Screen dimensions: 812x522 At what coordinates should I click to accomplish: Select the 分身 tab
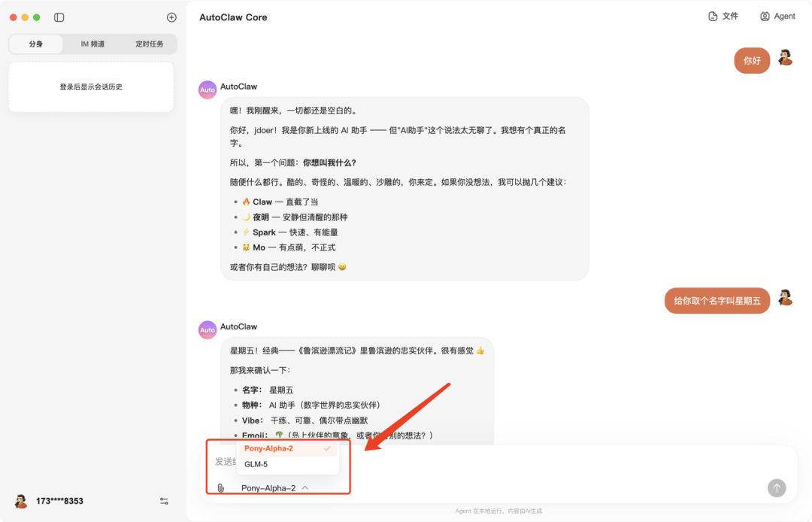(x=35, y=43)
